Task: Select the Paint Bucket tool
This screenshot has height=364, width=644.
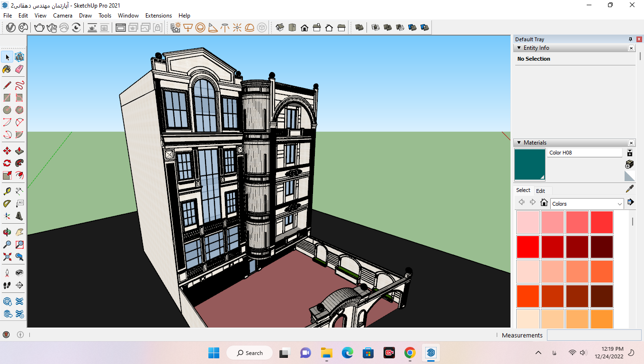Action: (7, 69)
